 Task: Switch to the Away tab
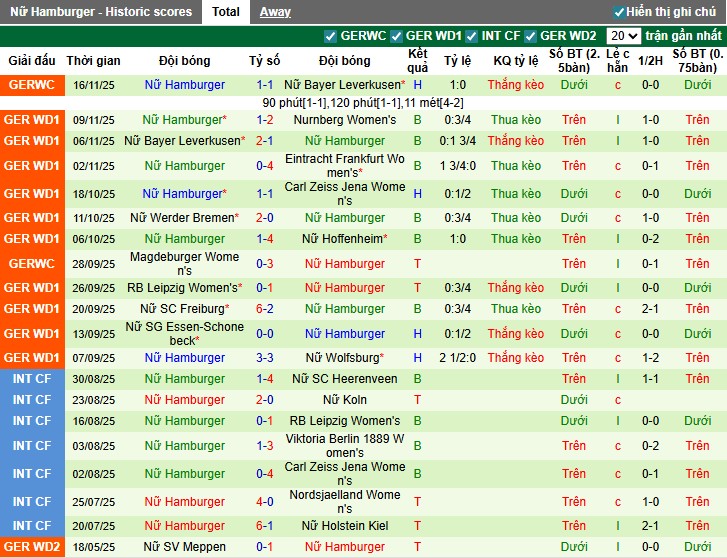tap(275, 12)
